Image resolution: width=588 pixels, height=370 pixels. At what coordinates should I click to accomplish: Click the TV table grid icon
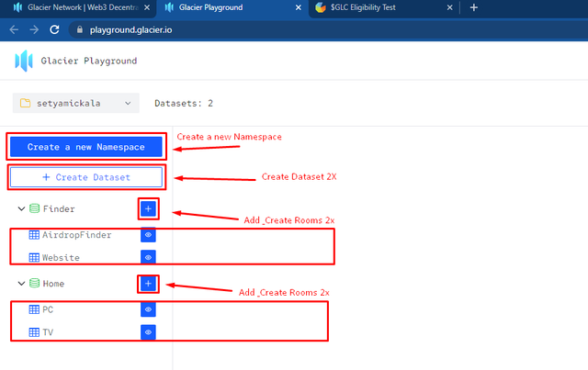(x=34, y=332)
